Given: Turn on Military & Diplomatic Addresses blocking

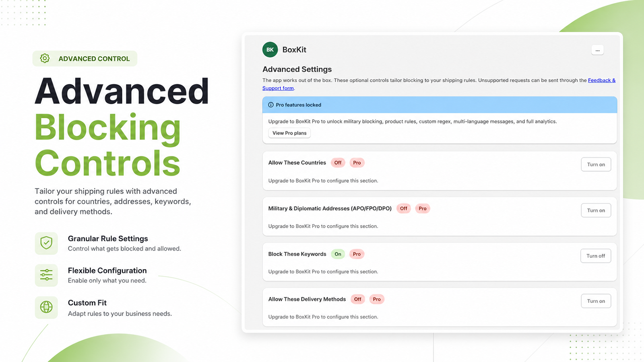Looking at the screenshot, I should point(596,210).
